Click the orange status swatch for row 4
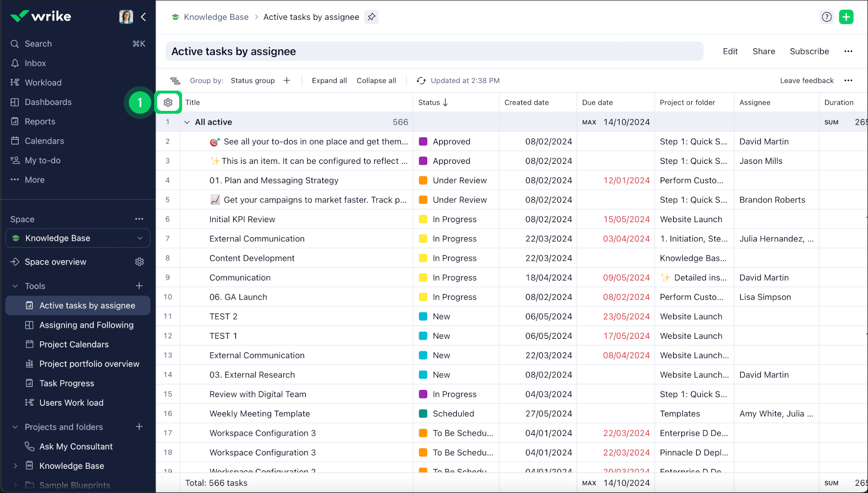The image size is (868, 493). click(423, 180)
